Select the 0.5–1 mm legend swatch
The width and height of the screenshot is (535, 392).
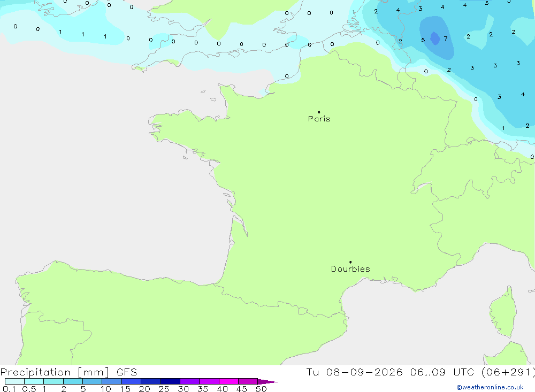tap(34, 381)
